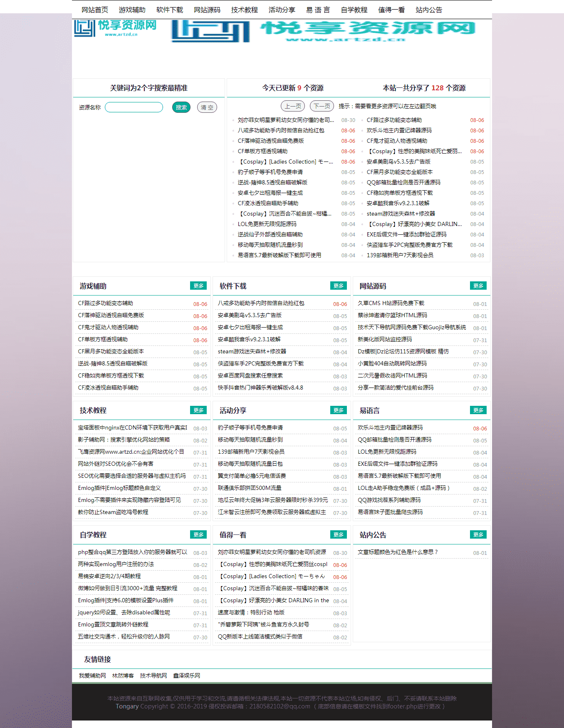The width and height of the screenshot is (564, 728).
Task: Open 蔡徐坤邀请你篮球HTML源码 link
Action: click(392, 315)
